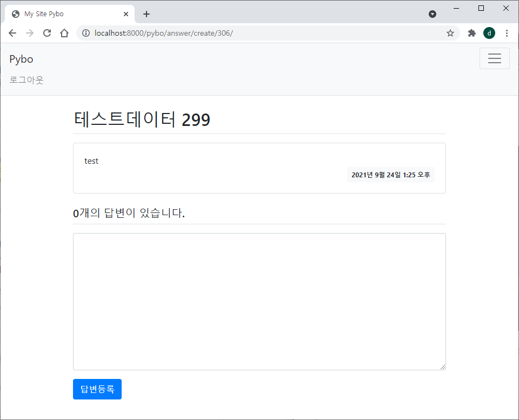Screen dimensions: 519x420
Task: Open a new browser tab
Action: tap(147, 14)
